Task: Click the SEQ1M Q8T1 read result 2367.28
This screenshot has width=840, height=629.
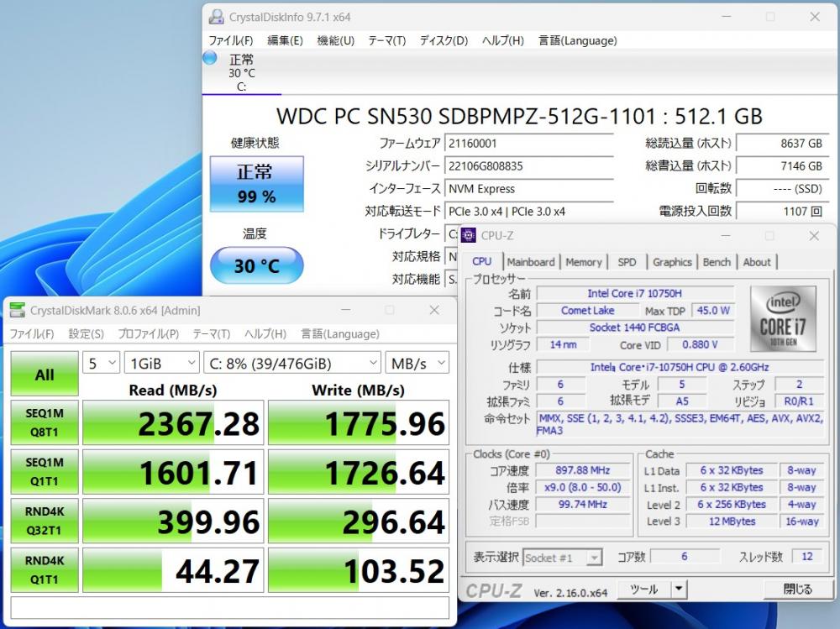Action: (x=174, y=422)
